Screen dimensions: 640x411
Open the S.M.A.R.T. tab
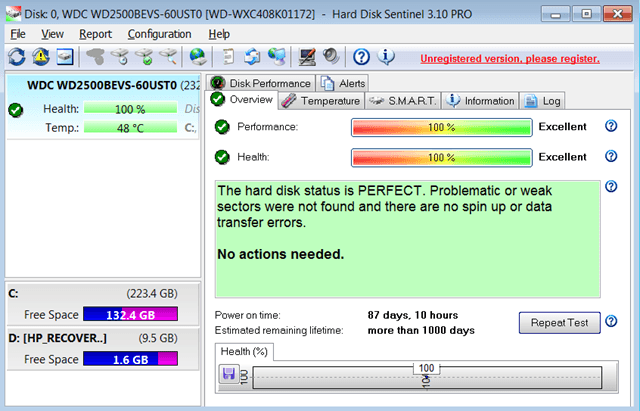(403, 101)
